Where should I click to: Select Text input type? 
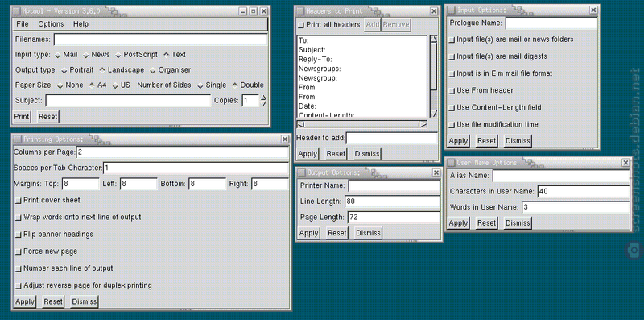click(175, 55)
